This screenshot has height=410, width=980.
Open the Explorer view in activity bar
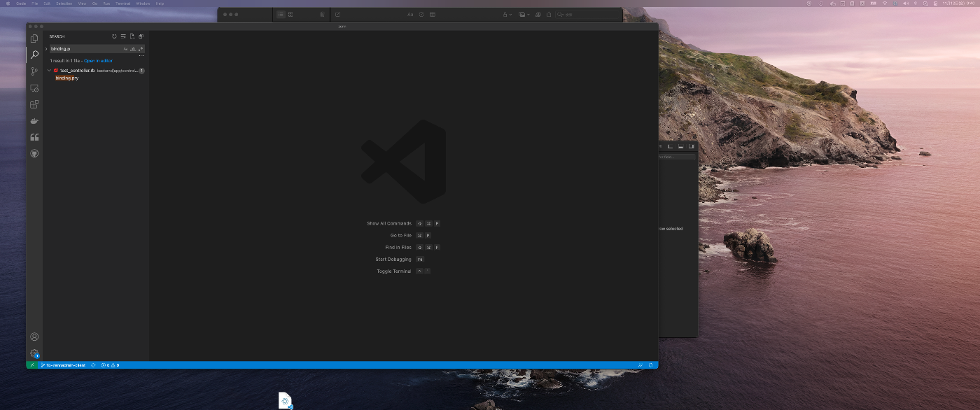click(x=34, y=38)
